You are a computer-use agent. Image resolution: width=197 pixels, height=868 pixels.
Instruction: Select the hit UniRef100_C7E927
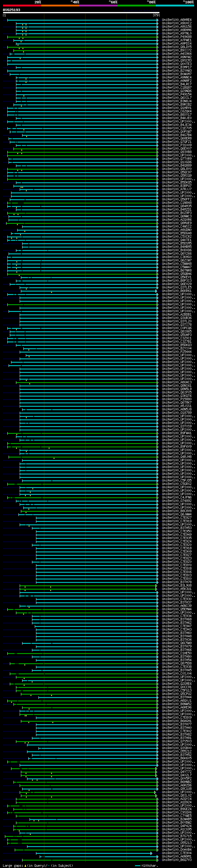pyautogui.click(x=176, y=518)
